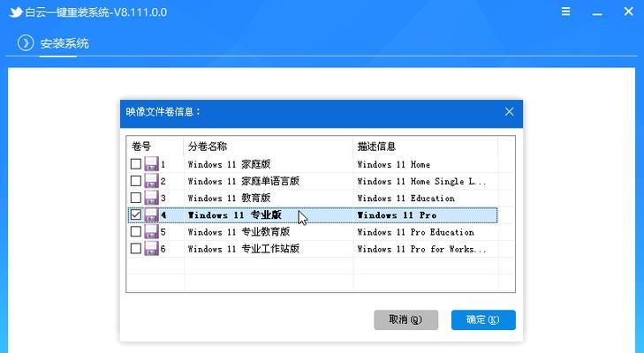This screenshot has height=353, width=644.
Task: Click the disk icon for volume 6
Action: (152, 248)
